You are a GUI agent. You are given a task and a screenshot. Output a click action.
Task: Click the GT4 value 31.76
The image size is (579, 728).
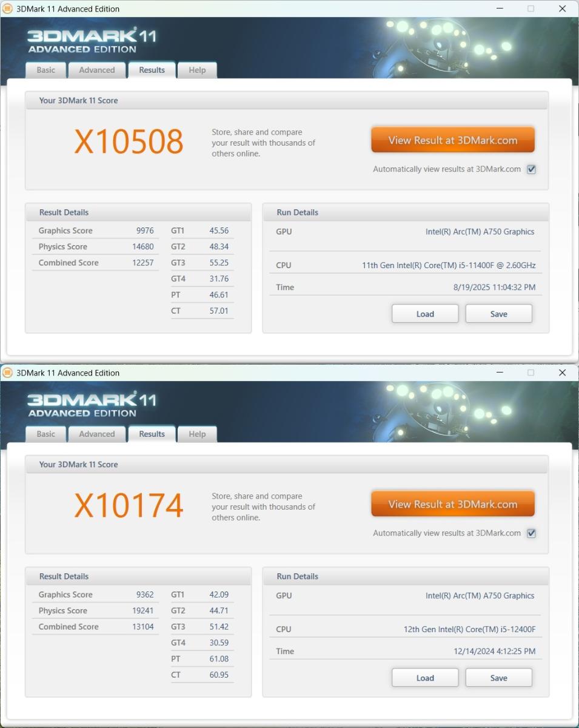[219, 278]
